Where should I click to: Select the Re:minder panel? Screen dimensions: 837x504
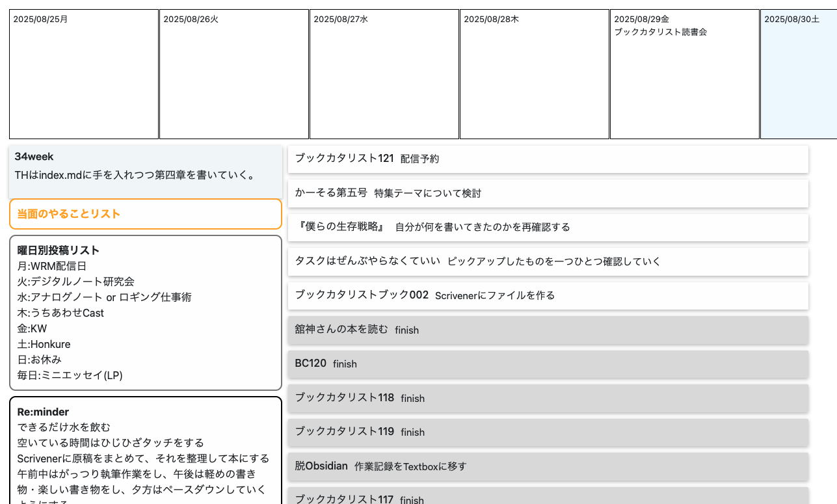(x=145, y=449)
